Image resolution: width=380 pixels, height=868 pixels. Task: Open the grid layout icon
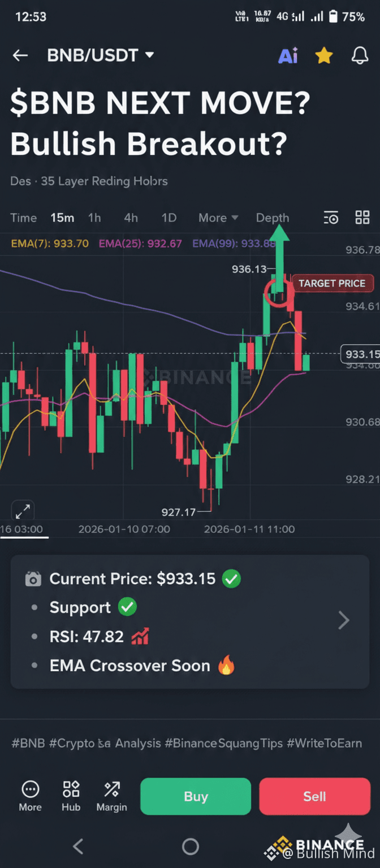coord(362,218)
